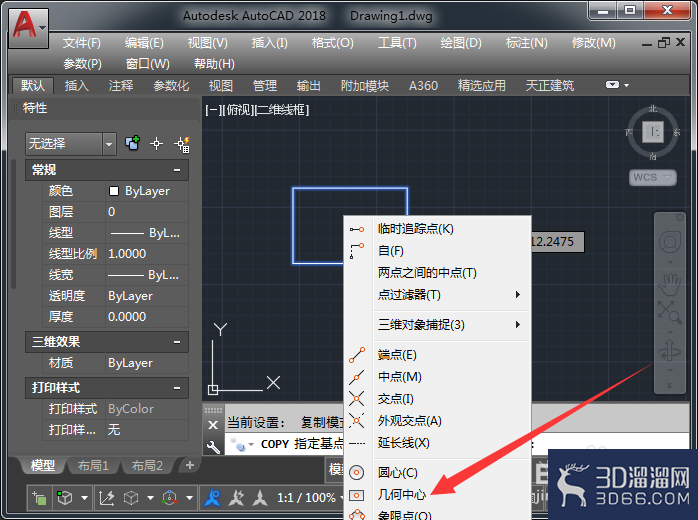The image size is (698, 520).
Task: Switch to the 布局1 layout tab
Action: tap(93, 466)
